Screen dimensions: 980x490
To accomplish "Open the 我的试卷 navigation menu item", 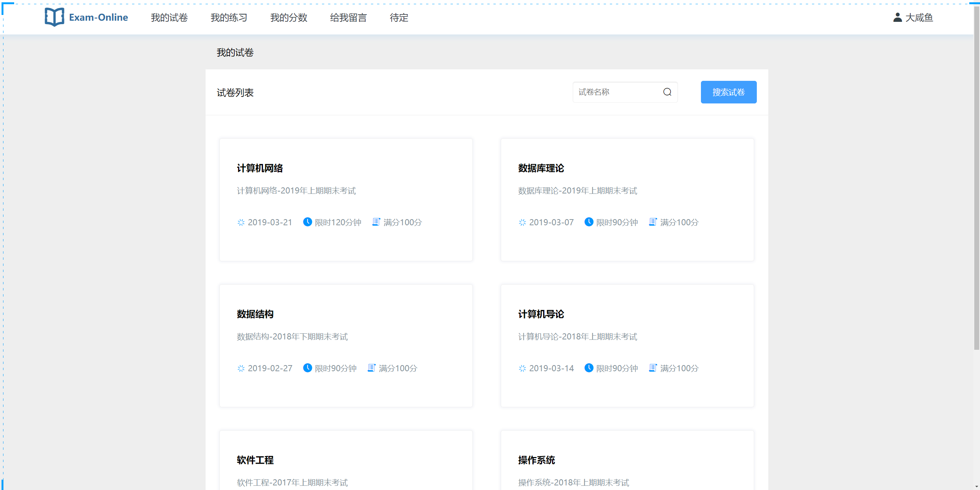I will 169,18.
